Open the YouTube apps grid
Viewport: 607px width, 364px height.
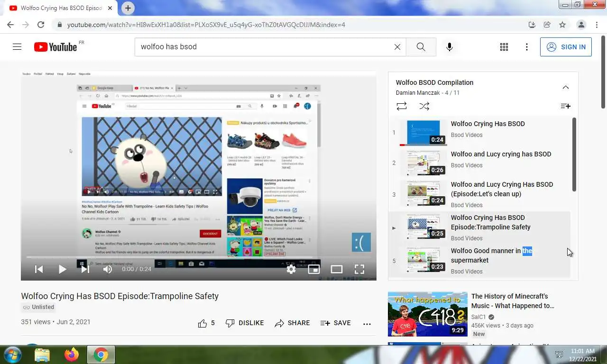[504, 47]
